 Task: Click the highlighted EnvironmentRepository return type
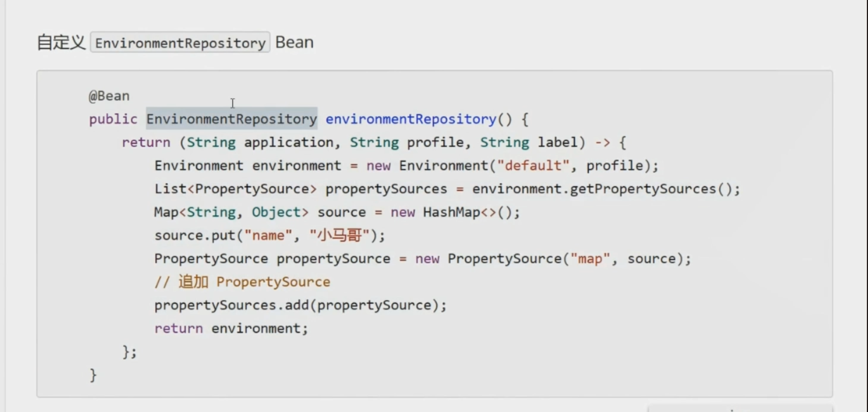(x=232, y=119)
